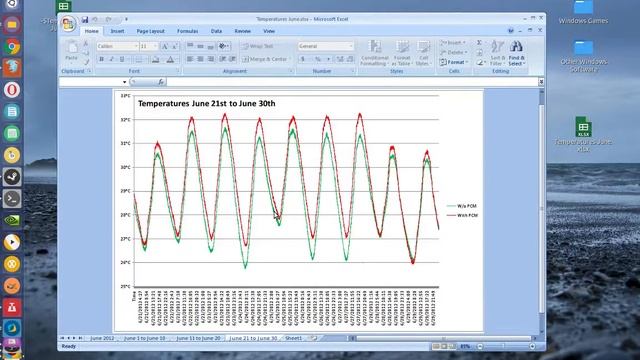Open the General number format dropdown

click(351, 47)
